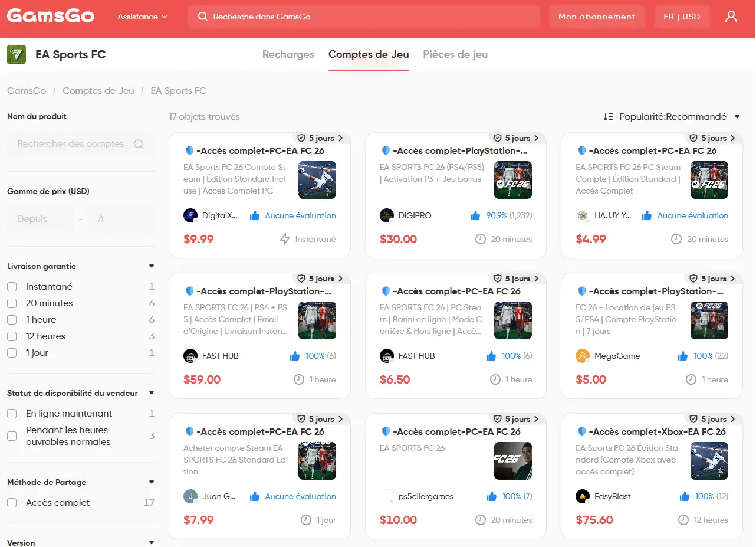This screenshot has width=756, height=547.
Task: Open the user account profile icon
Action: [731, 17]
